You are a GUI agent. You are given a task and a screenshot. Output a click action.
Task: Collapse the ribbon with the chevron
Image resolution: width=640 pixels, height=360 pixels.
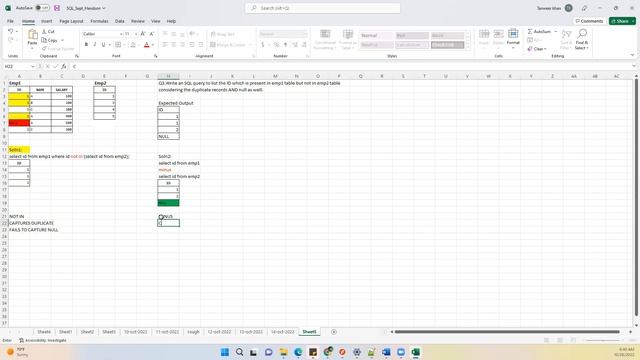click(x=632, y=56)
